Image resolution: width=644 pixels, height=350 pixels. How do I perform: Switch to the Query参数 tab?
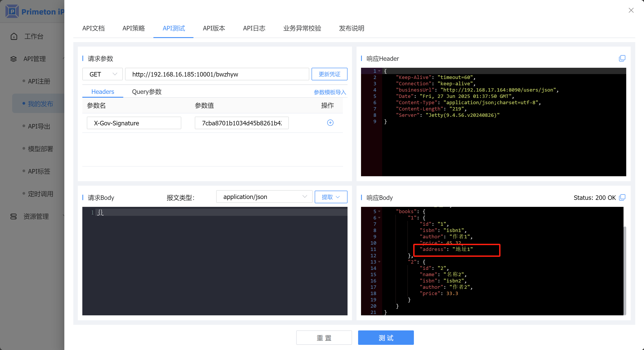146,92
